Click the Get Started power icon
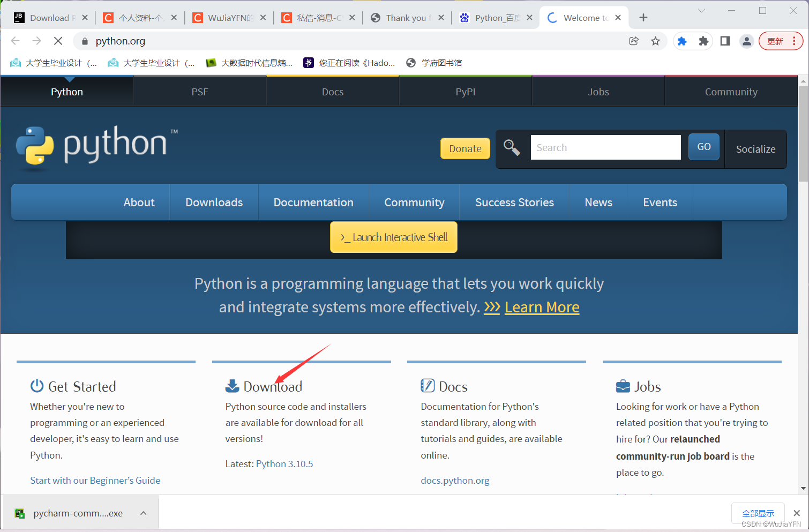809x532 pixels. 37,386
